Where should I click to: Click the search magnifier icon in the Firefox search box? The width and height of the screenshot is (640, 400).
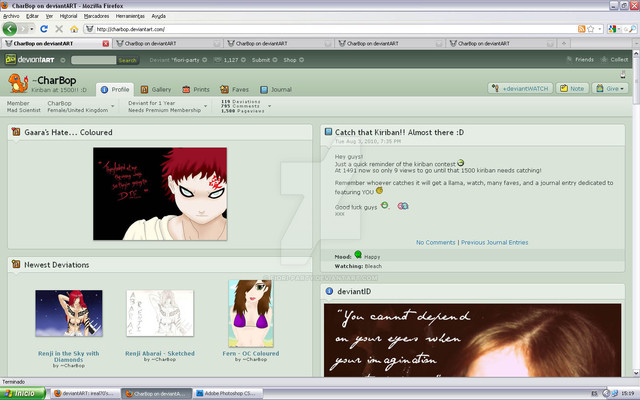coord(632,29)
